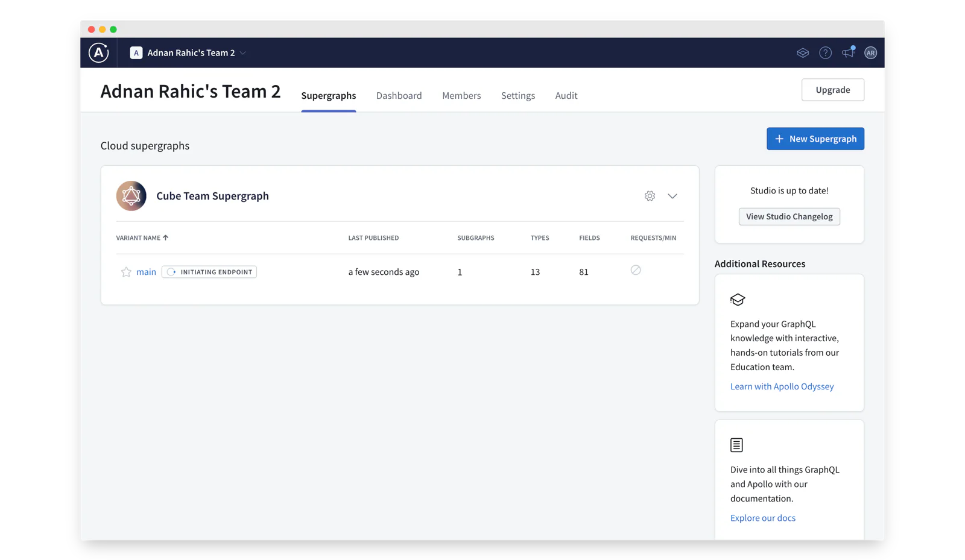Open the main variant link
The image size is (965, 560).
[146, 272]
